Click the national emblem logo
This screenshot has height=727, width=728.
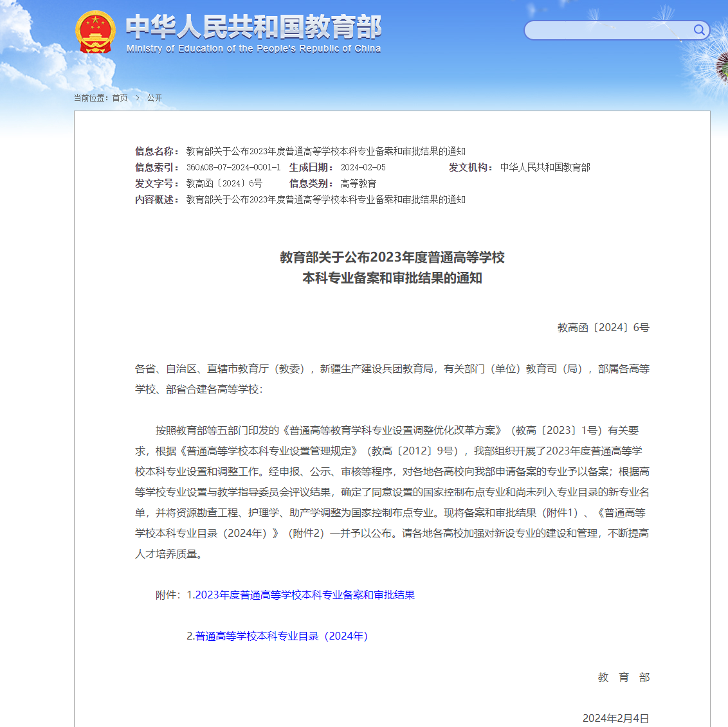pyautogui.click(x=95, y=31)
